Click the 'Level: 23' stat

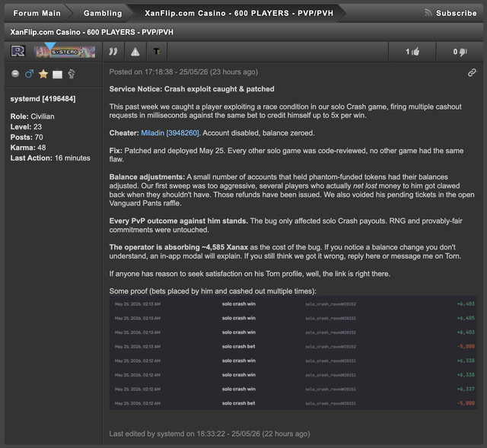[x=26, y=127]
